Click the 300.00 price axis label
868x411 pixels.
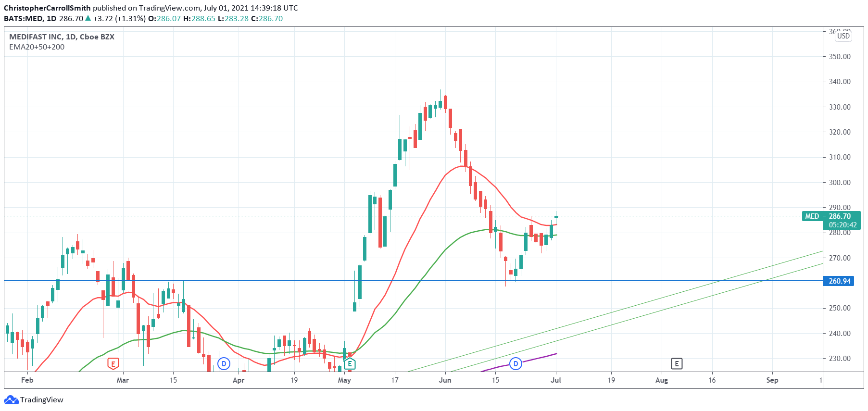(840, 183)
